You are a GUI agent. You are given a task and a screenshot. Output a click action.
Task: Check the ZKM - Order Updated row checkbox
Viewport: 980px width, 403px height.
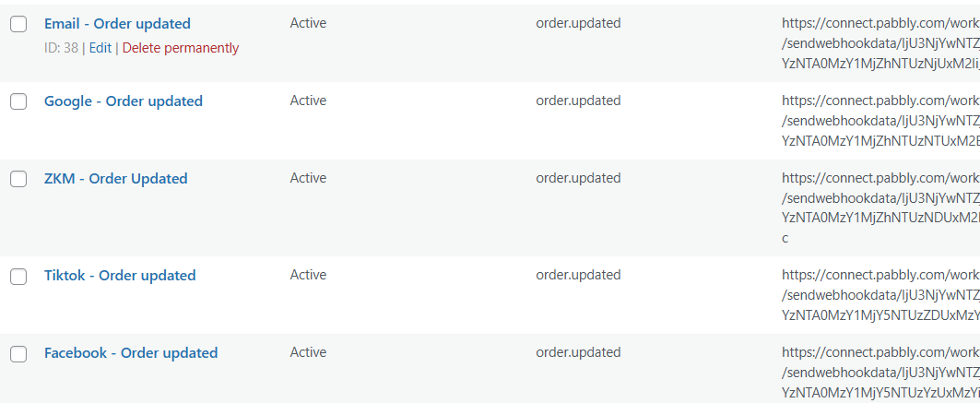[x=18, y=180]
